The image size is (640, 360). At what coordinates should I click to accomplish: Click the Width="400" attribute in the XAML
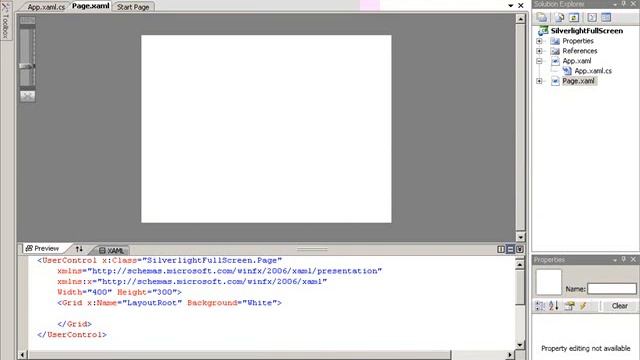pos(84,292)
